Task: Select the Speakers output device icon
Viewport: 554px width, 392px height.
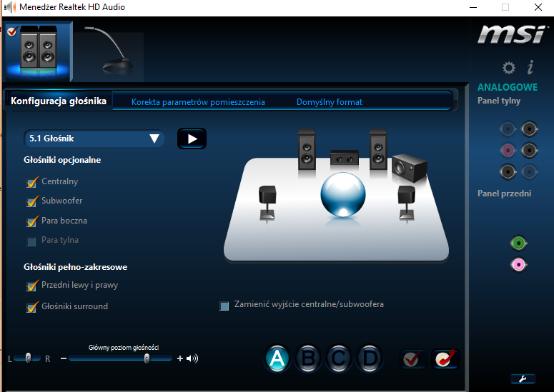Action: (39, 51)
